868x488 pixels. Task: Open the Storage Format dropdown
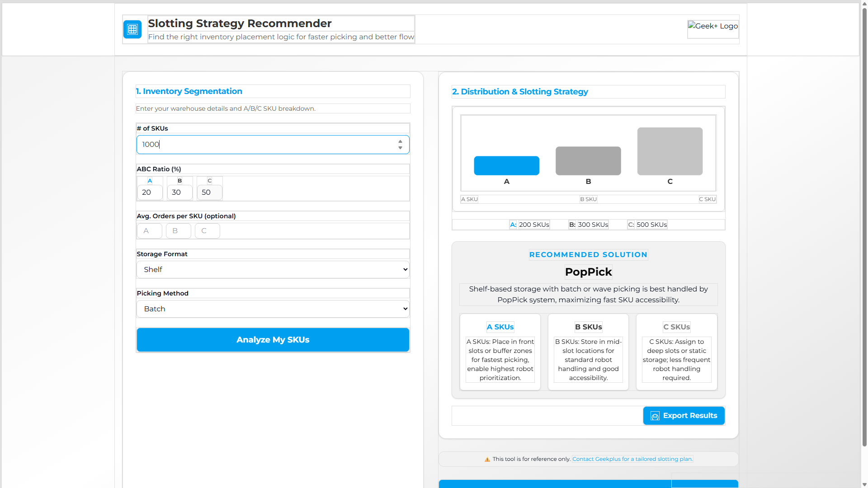coord(273,269)
